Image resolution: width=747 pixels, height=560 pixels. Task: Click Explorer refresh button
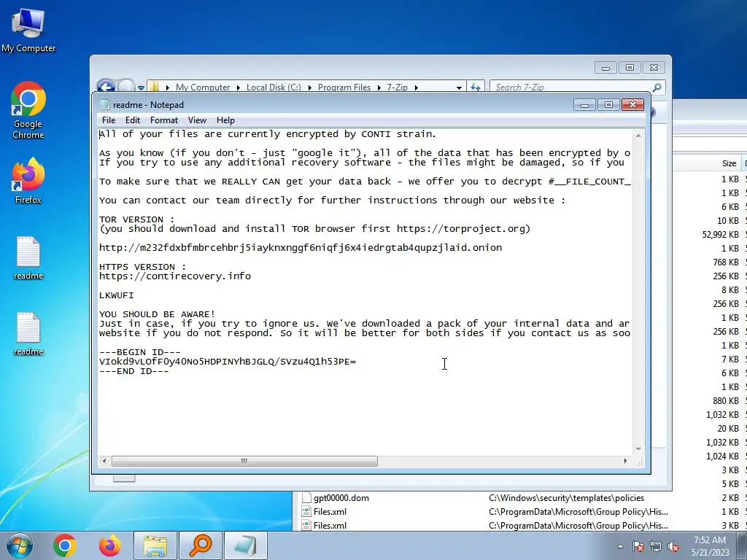point(475,87)
